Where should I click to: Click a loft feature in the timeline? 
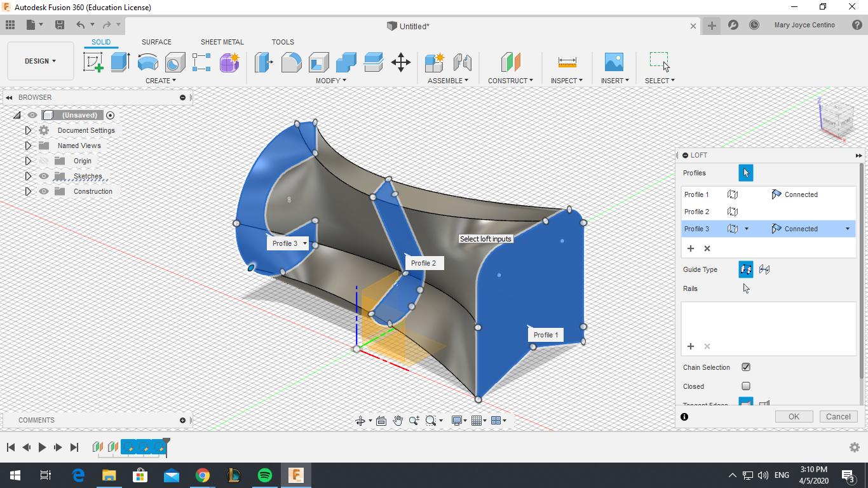pyautogui.click(x=143, y=447)
